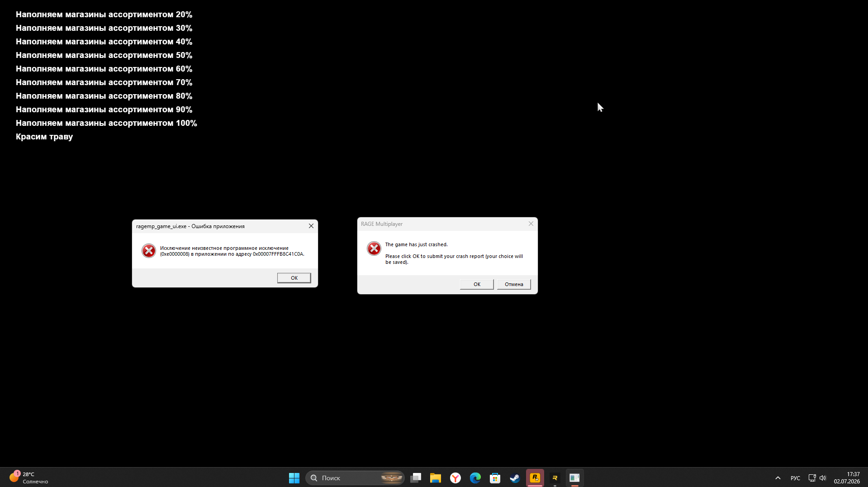Confirm the ragemp_game_ui.exe error with OK

pos(294,278)
